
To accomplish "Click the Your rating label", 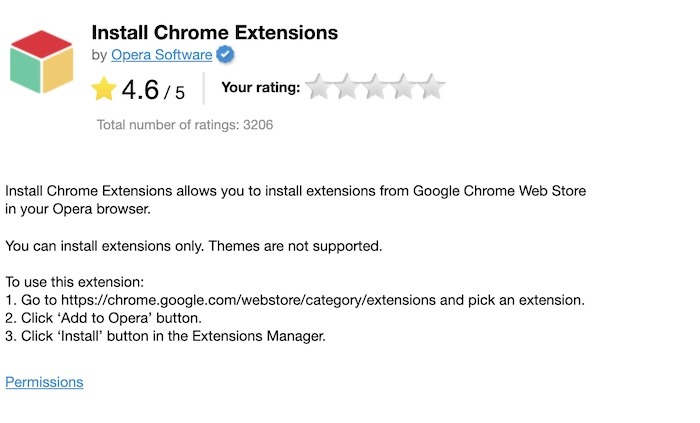I will tap(260, 88).
